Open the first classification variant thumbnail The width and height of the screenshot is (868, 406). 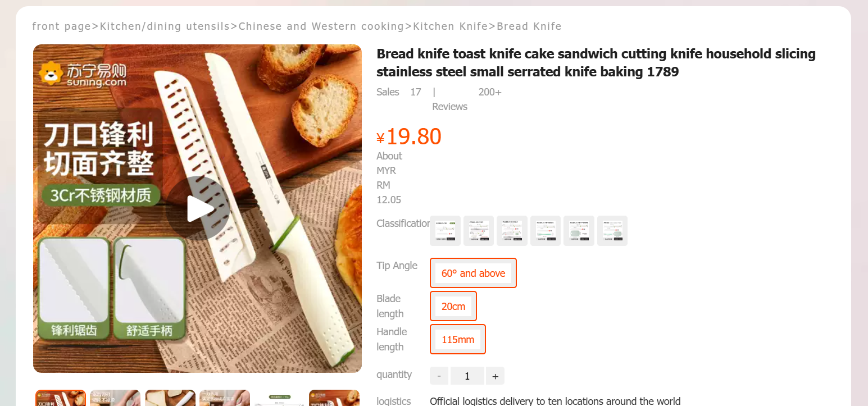point(445,230)
